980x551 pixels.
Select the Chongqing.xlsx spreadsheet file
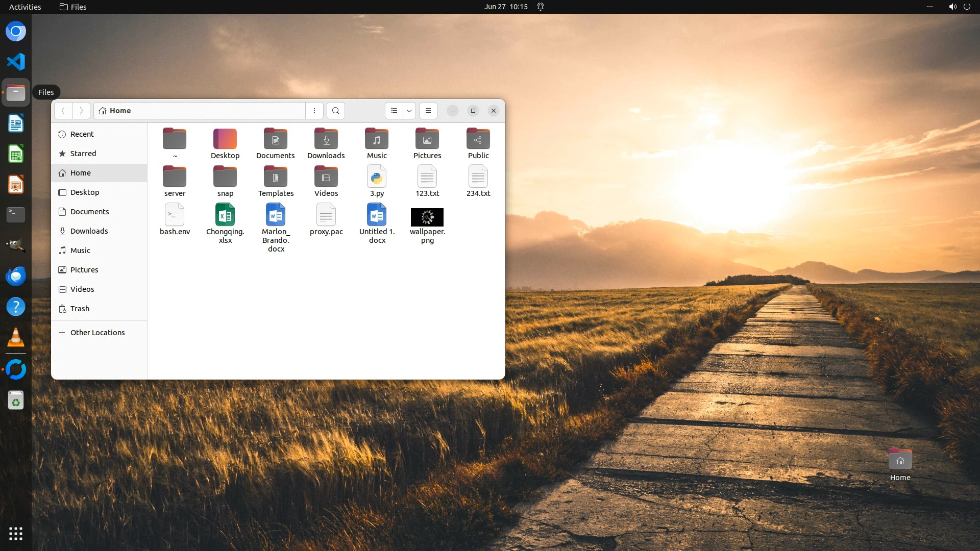point(225,216)
